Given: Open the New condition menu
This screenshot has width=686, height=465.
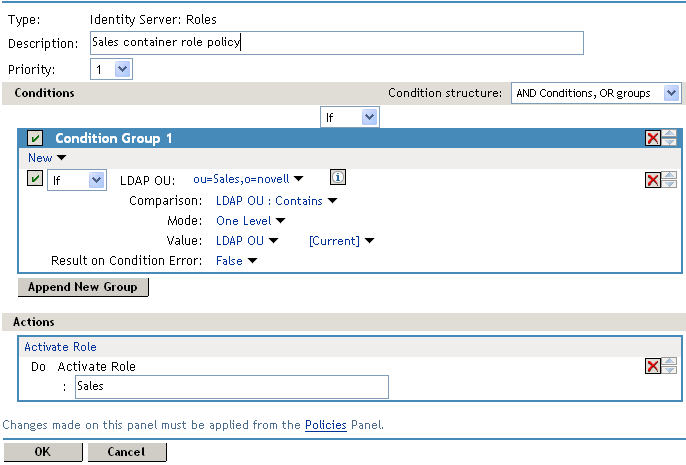Looking at the screenshot, I should coord(47,158).
